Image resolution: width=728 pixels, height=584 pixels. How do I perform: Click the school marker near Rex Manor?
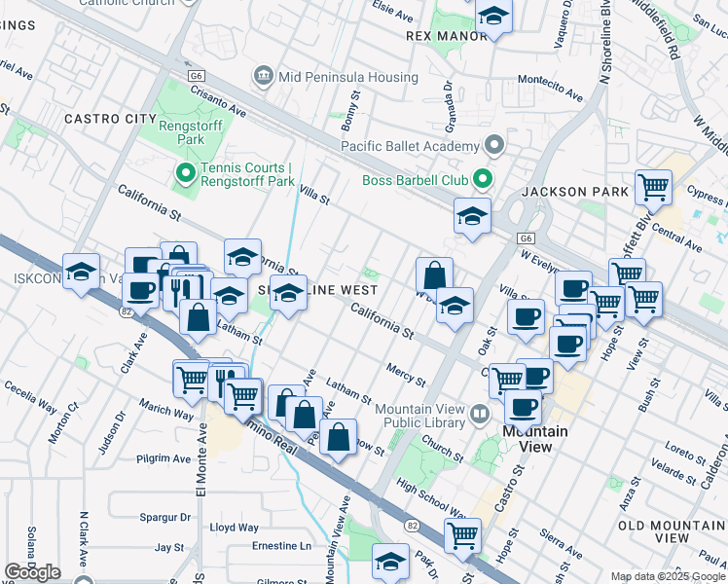coord(494,18)
